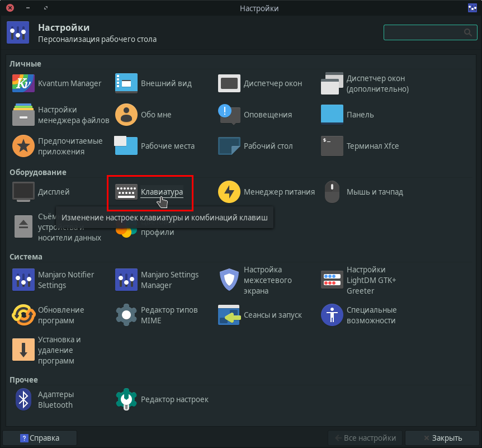Viewport: 482px width, 448px height.
Task: Click the Клавиатура keyboard icon
Action: click(126, 192)
